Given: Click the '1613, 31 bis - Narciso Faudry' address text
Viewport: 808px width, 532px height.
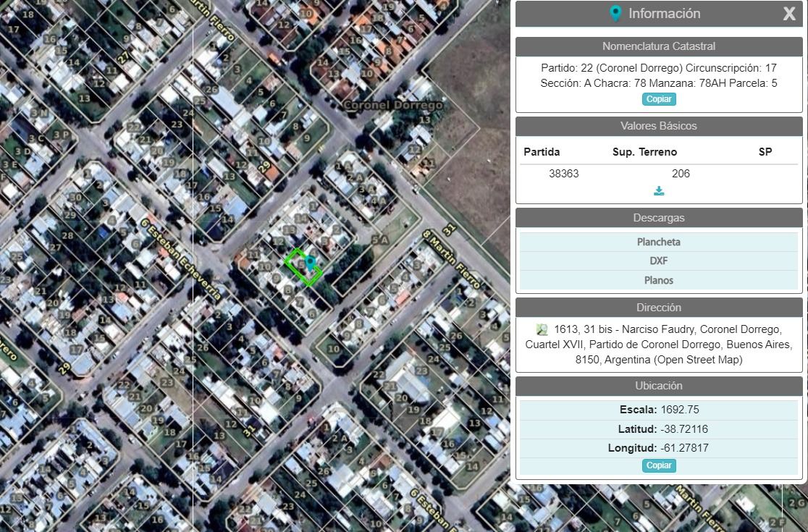Looking at the screenshot, I should (623, 329).
